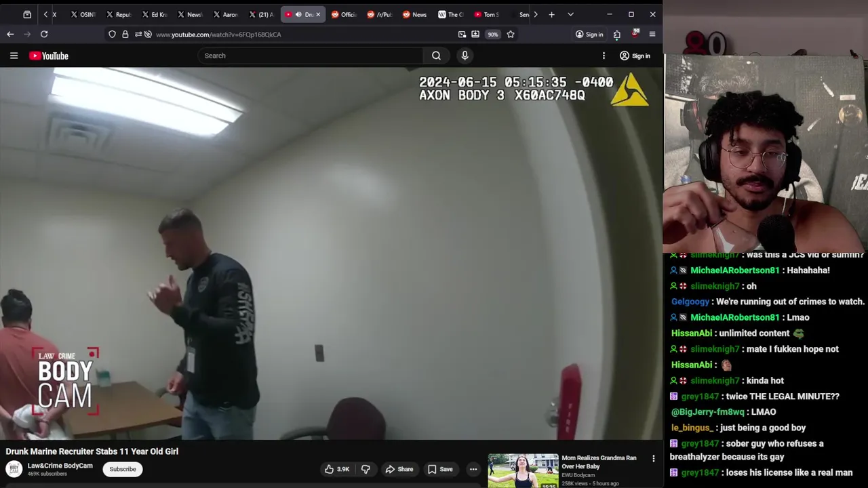Image resolution: width=868 pixels, height=488 pixels.
Task: Open the site permissions icon in the address bar
Action: click(x=138, y=34)
